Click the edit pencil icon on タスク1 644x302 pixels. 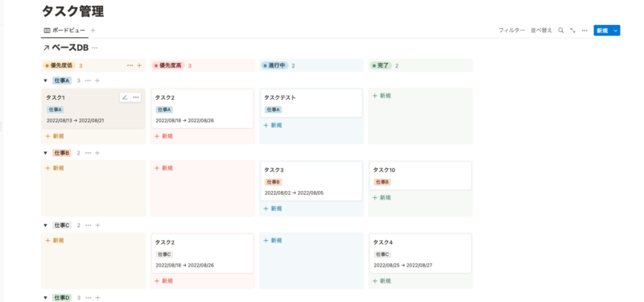click(x=125, y=97)
